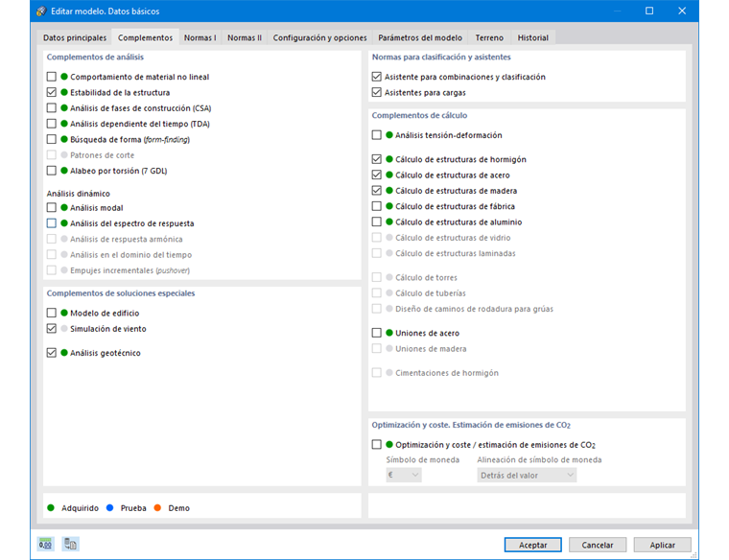Enable Uniones de acero checkbox
Viewport: 729px width, 560px height.
pyautogui.click(x=377, y=333)
